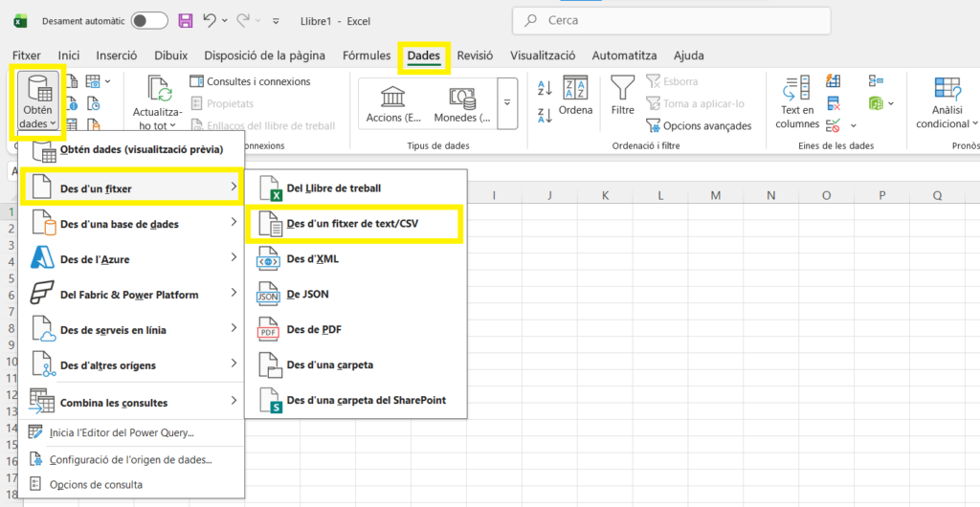Viewport: 980px width, 507px height.
Task: Launch Inicia l'Editor del Power Query
Action: pyautogui.click(x=132, y=432)
